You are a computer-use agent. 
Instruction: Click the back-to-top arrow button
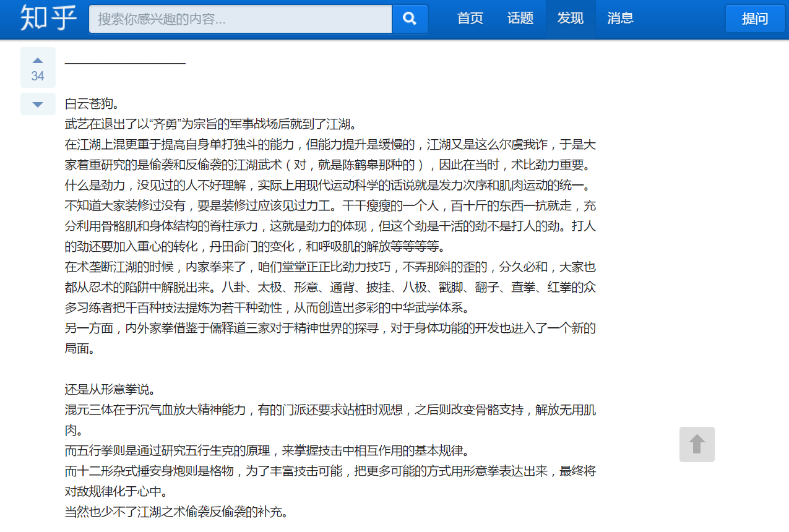coord(697,444)
